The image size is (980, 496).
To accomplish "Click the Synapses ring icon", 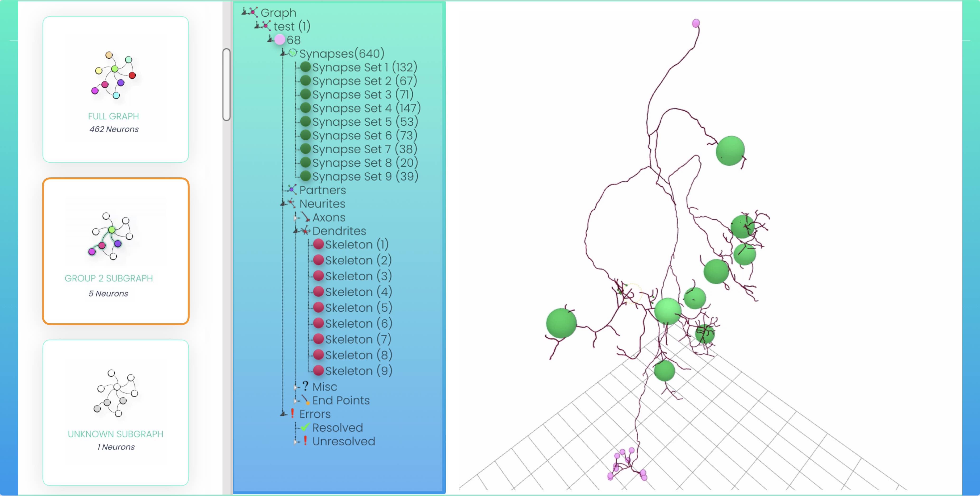I will 293,53.
